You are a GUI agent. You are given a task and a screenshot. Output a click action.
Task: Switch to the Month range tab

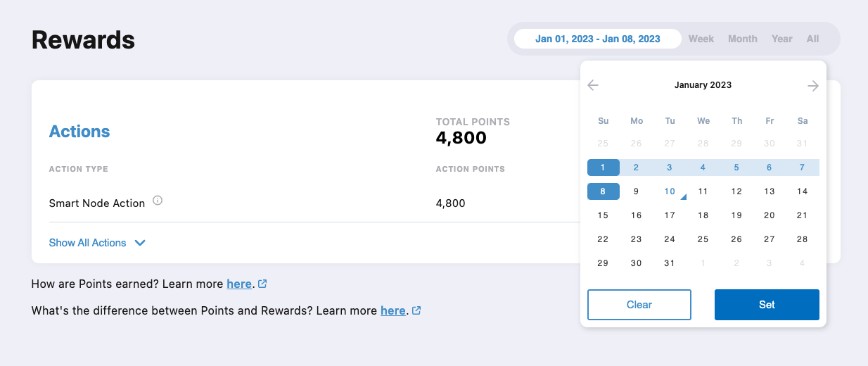click(x=743, y=39)
